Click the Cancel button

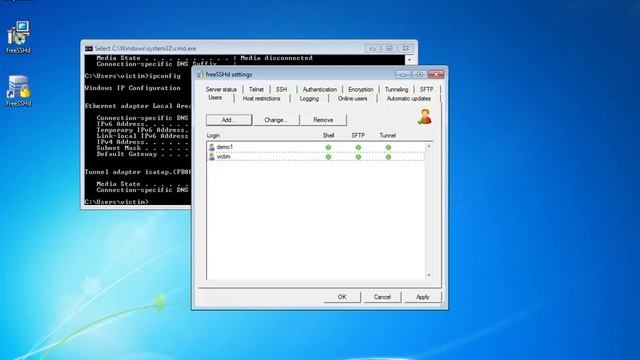[382, 297]
